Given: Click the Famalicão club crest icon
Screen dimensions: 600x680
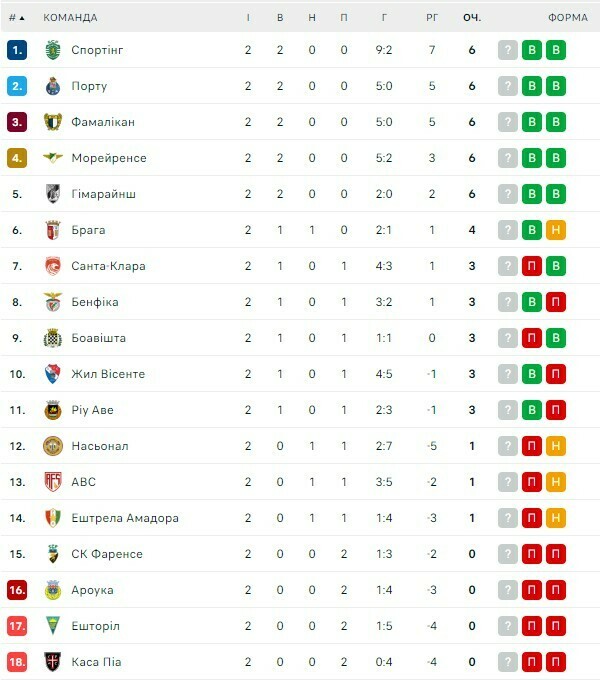Looking at the screenshot, I should coord(53,122).
